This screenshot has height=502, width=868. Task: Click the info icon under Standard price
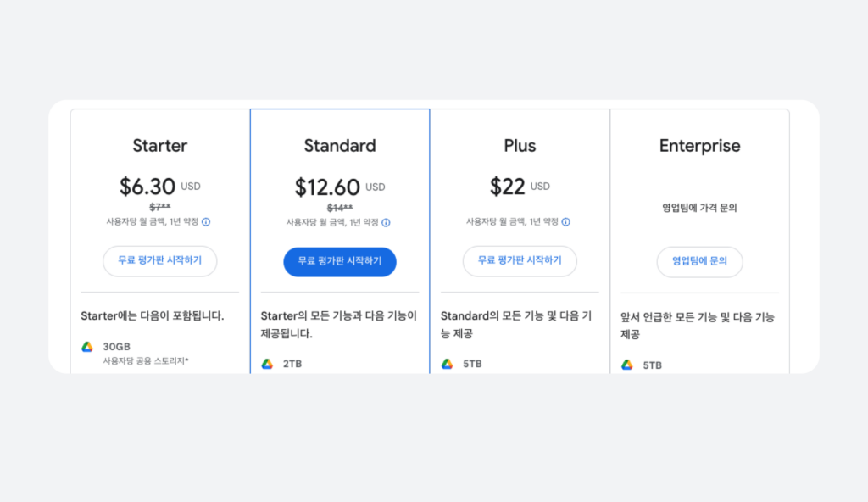pyautogui.click(x=386, y=223)
